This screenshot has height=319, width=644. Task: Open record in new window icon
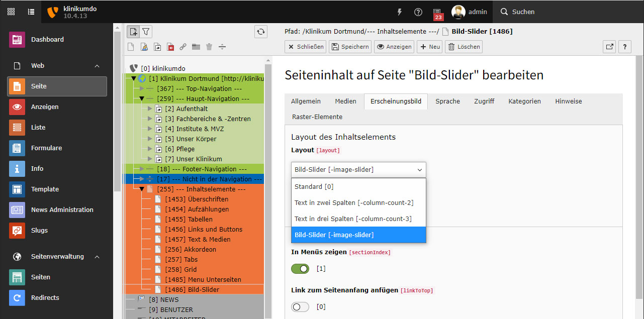pos(609,47)
